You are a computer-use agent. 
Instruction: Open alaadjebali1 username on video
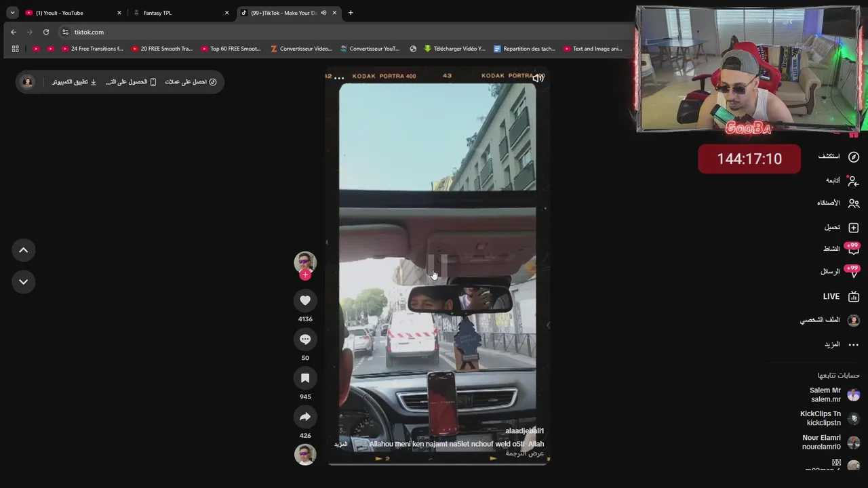pos(524,431)
